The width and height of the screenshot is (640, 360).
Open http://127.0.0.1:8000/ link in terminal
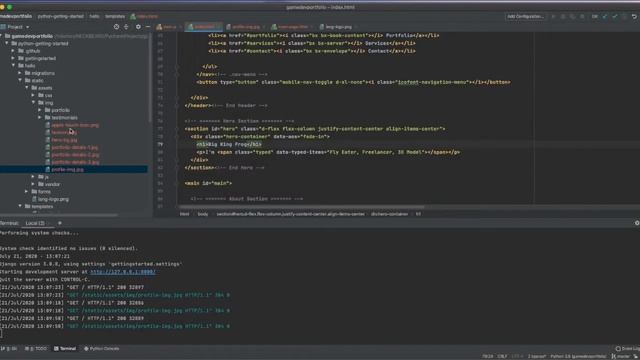point(122,272)
